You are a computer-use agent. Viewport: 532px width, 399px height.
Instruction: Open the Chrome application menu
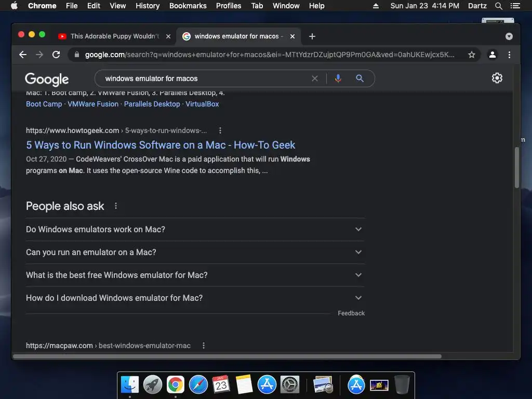[x=42, y=6]
